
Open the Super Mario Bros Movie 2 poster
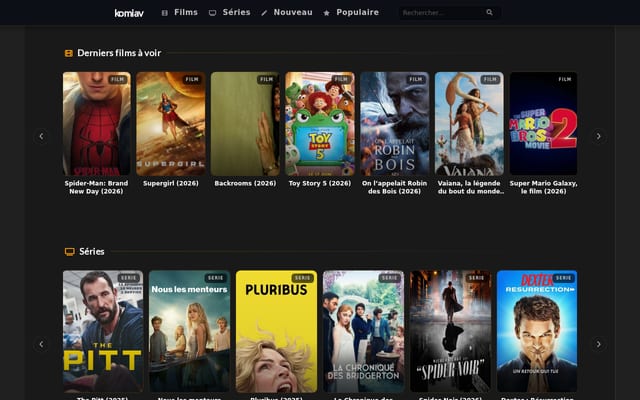(543, 124)
